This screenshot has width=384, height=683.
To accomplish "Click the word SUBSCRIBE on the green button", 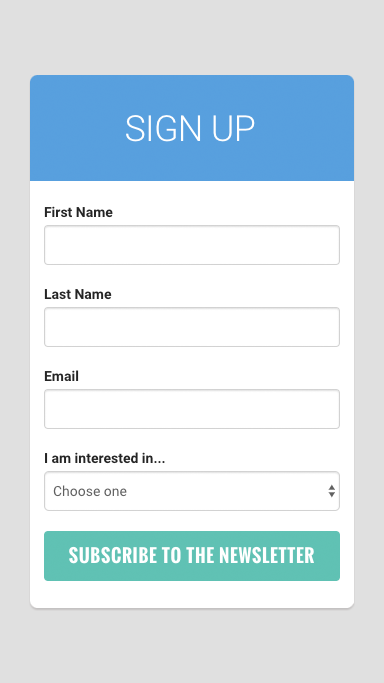I will (x=113, y=555).
